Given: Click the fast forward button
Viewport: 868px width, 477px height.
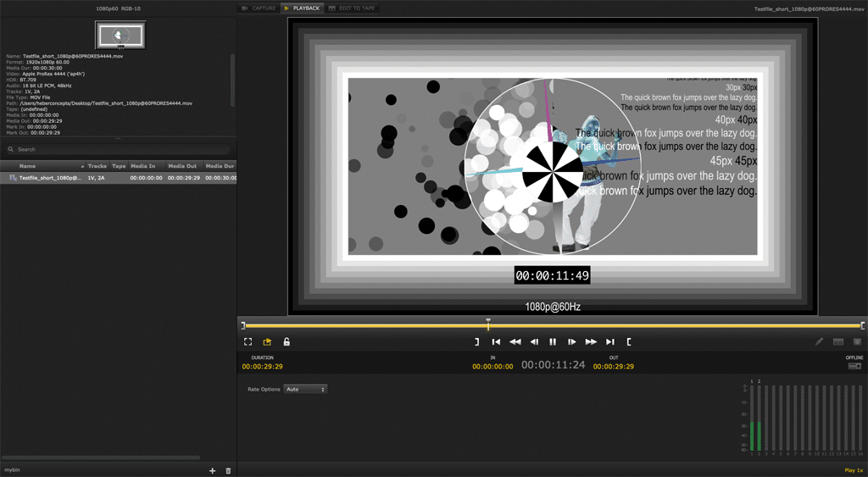Looking at the screenshot, I should point(591,341).
